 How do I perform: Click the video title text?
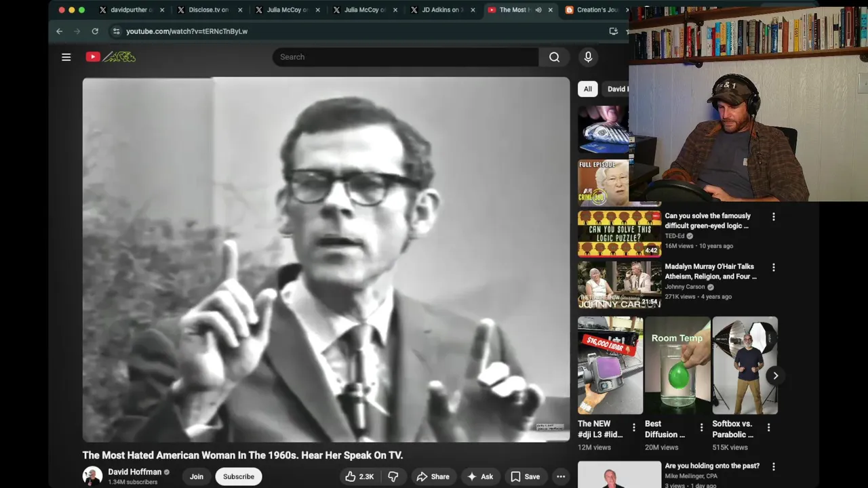(243, 455)
